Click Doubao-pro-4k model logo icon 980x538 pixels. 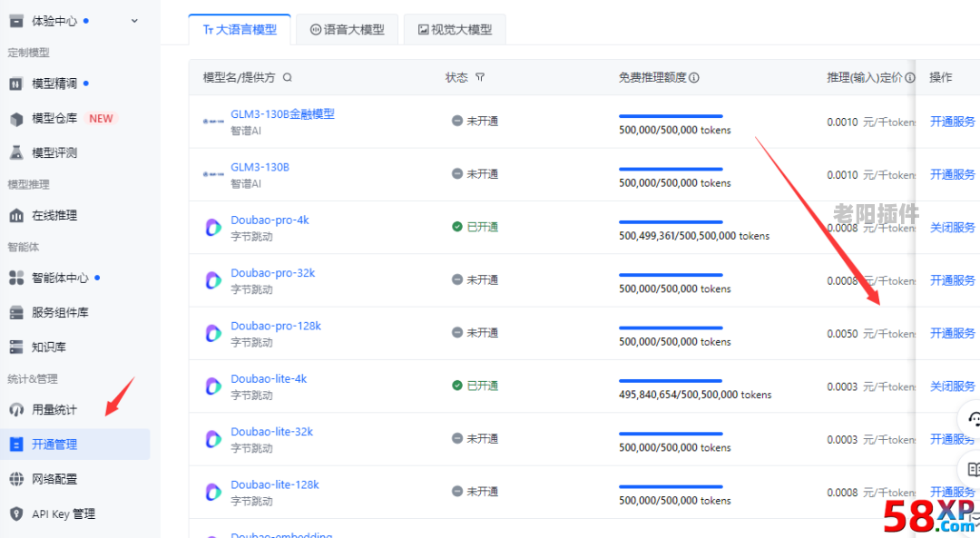click(x=213, y=228)
